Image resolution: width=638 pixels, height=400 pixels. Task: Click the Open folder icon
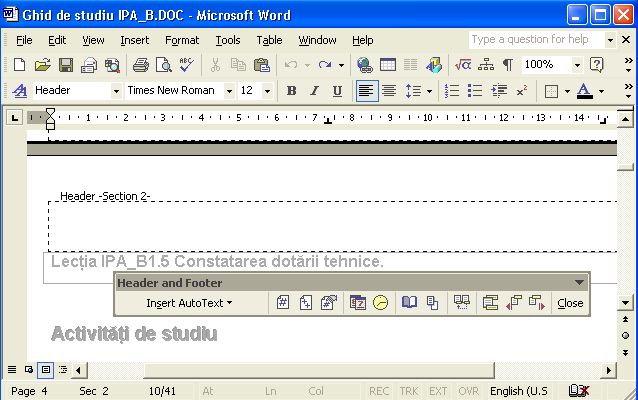42,65
